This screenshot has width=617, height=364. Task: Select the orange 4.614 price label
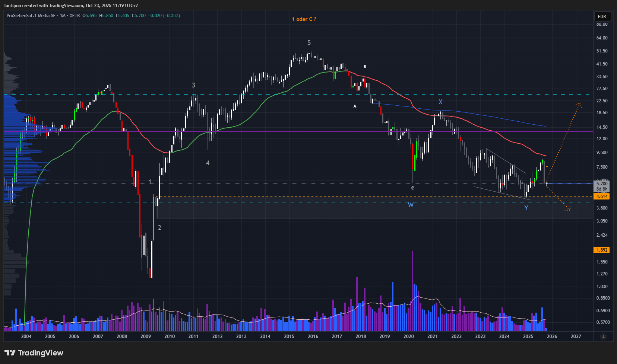602,196
